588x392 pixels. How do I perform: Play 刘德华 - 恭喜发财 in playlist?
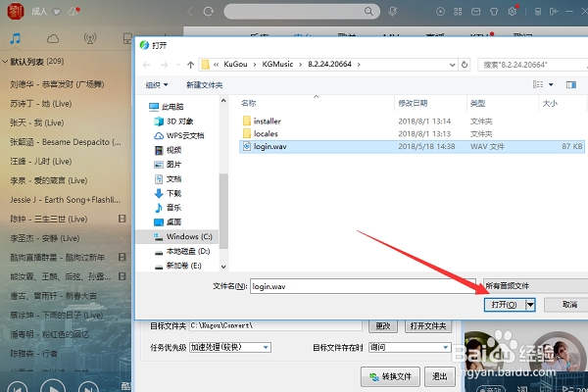(x=57, y=84)
